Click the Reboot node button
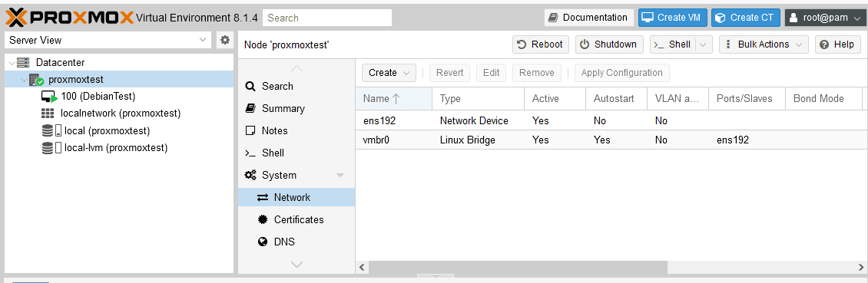The width and height of the screenshot is (868, 283). (x=541, y=44)
